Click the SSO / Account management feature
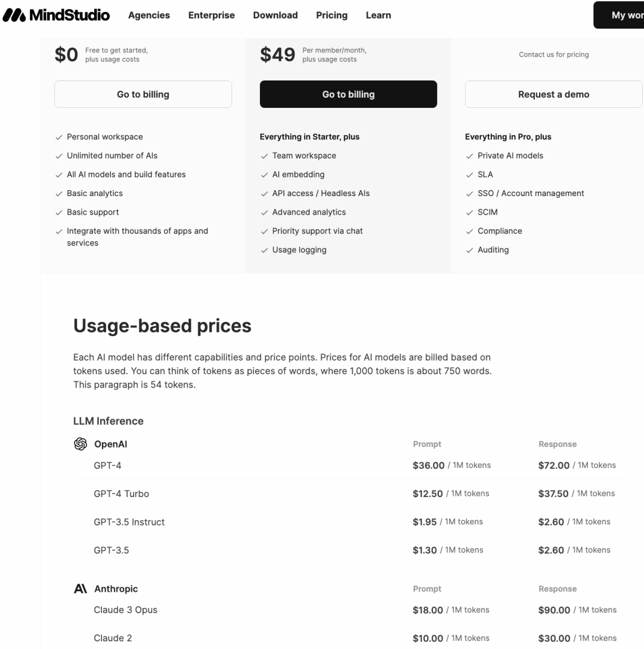Image resolution: width=644 pixels, height=649 pixels. click(x=531, y=193)
